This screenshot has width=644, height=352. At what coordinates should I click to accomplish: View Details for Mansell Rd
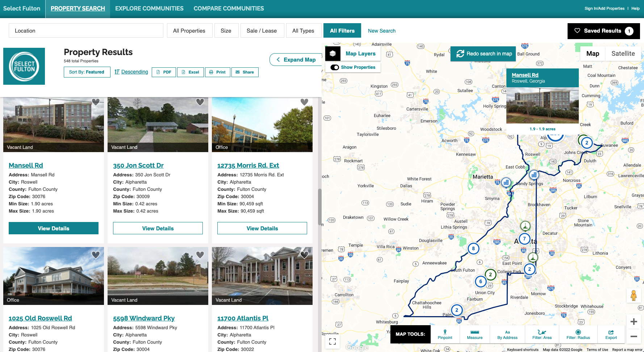[54, 228]
